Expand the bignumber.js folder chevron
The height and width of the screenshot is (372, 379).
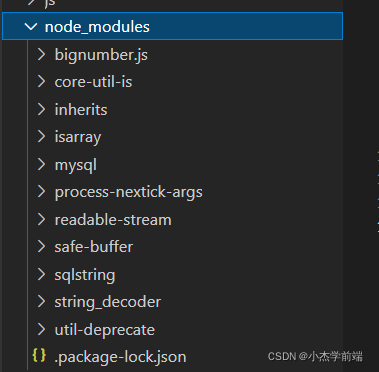click(41, 54)
